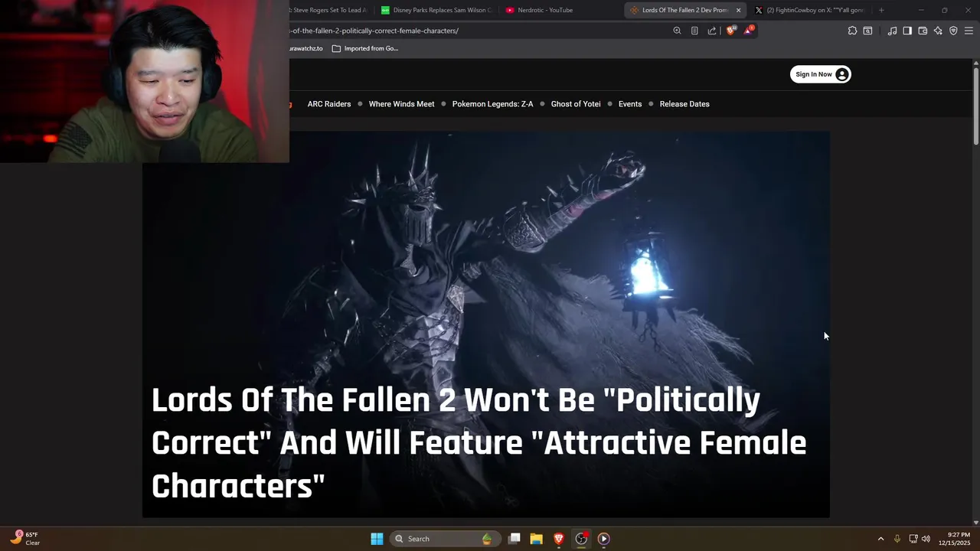Switch to Disney Parks Replaces Sam Wilson tab
Screen dimensions: 980x551
pos(436,10)
